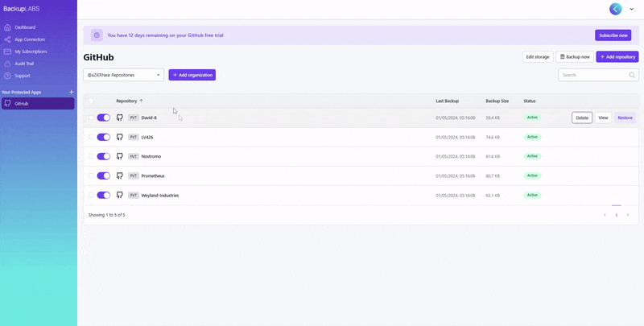644x326 pixels.
Task: Click the Weyland-Industries repository name
Action: (x=159, y=196)
